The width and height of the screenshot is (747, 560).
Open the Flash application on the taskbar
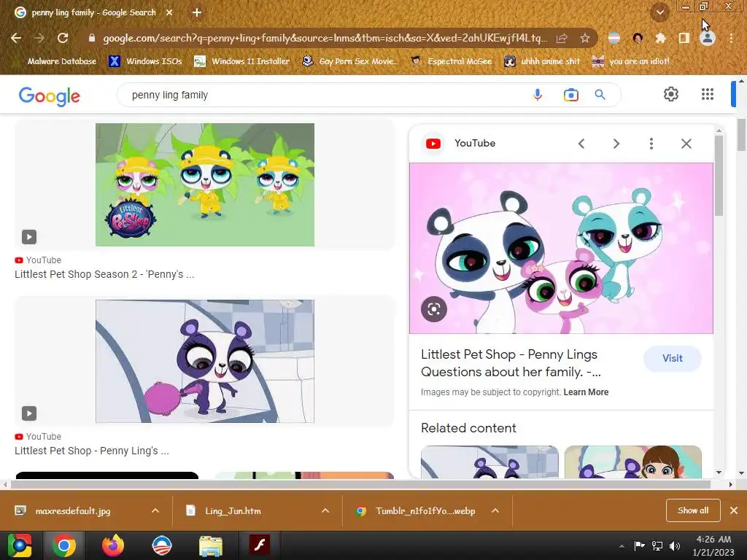(x=260, y=545)
